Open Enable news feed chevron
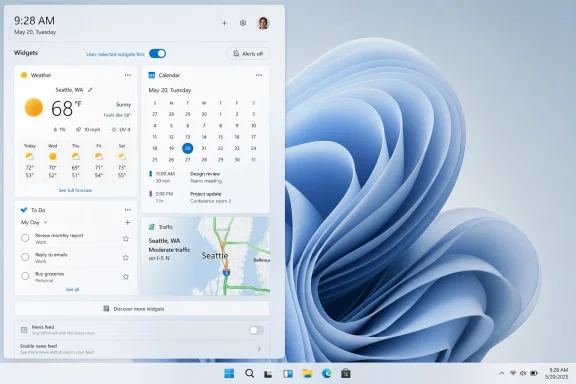 point(259,349)
